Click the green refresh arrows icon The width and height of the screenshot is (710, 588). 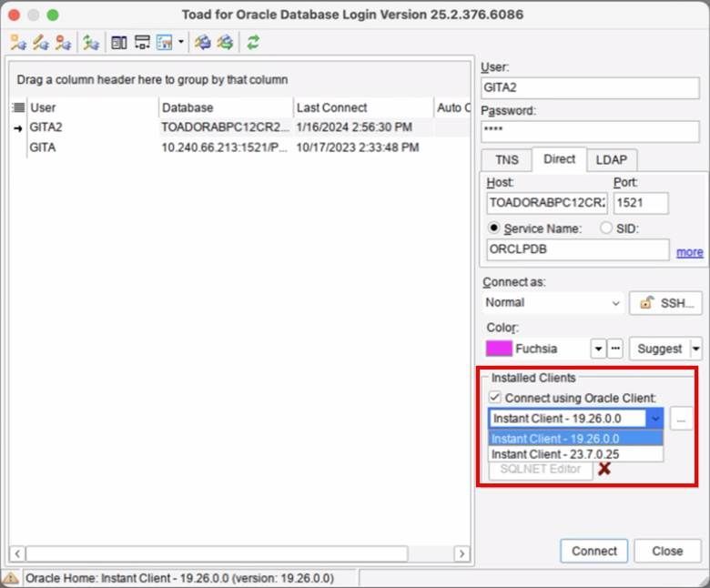coord(253,43)
